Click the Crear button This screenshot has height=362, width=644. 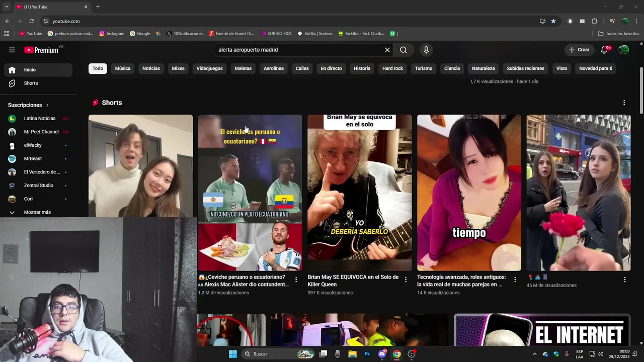[579, 50]
